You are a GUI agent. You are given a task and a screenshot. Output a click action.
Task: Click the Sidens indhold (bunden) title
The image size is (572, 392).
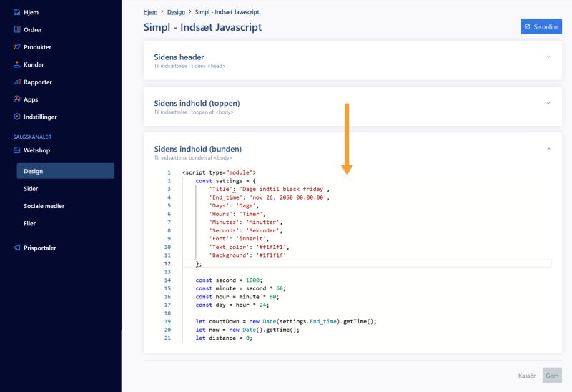pos(198,149)
